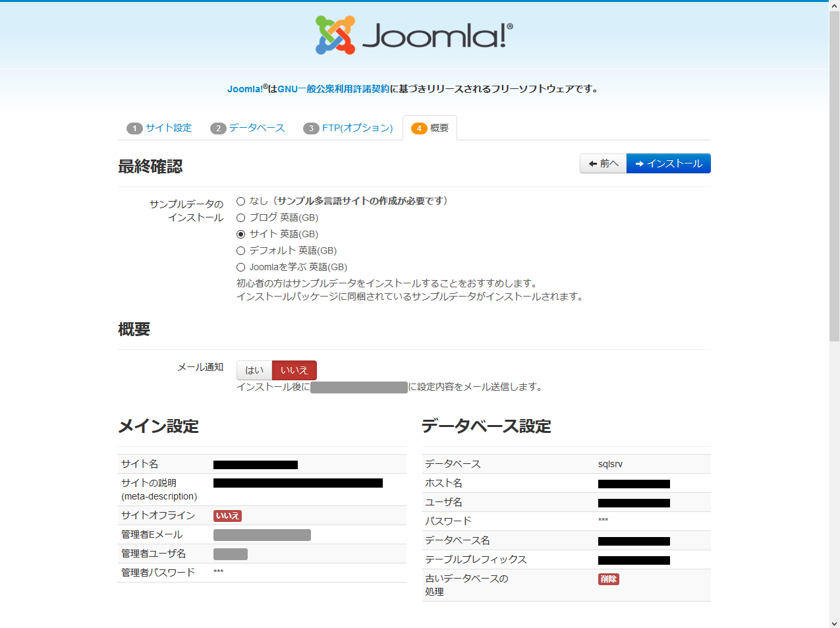
Task: Click the 管理者ユーザ名 row label
Action: (x=154, y=554)
